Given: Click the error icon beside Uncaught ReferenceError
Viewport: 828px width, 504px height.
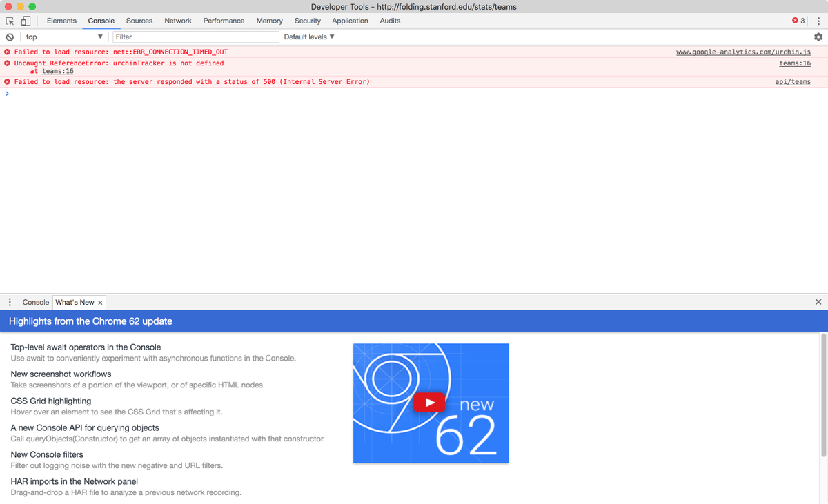Looking at the screenshot, I should (x=8, y=63).
